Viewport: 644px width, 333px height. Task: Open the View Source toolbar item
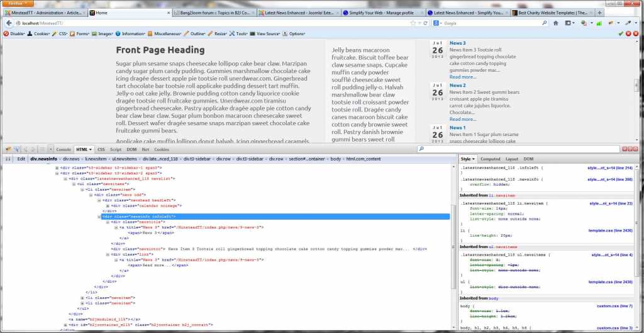click(x=264, y=33)
